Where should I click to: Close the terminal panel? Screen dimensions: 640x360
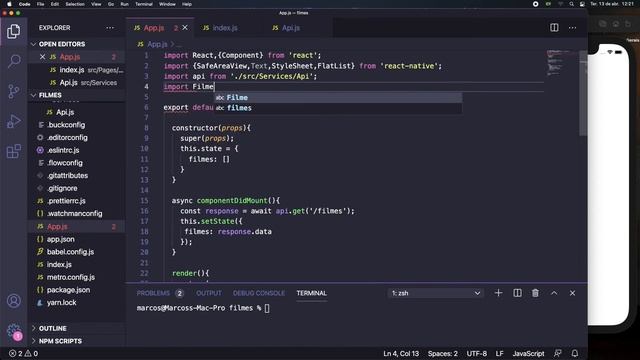(x=572, y=293)
